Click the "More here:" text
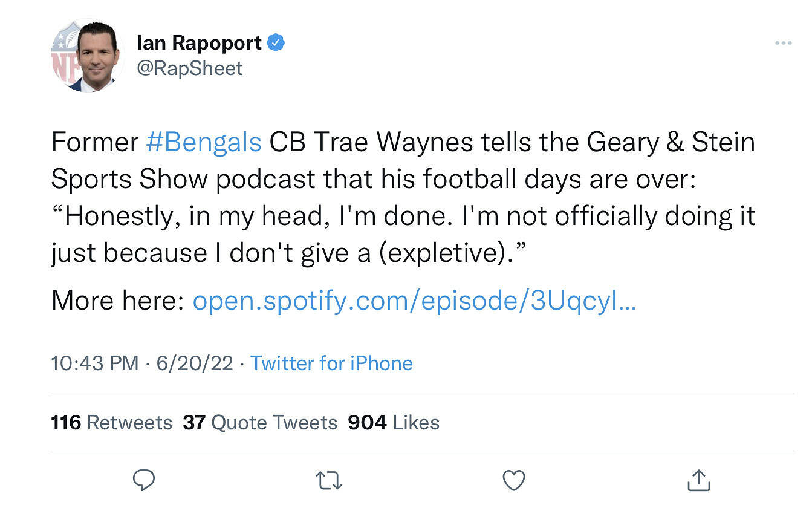Image resolution: width=812 pixels, height=508 pixels. click(x=117, y=301)
